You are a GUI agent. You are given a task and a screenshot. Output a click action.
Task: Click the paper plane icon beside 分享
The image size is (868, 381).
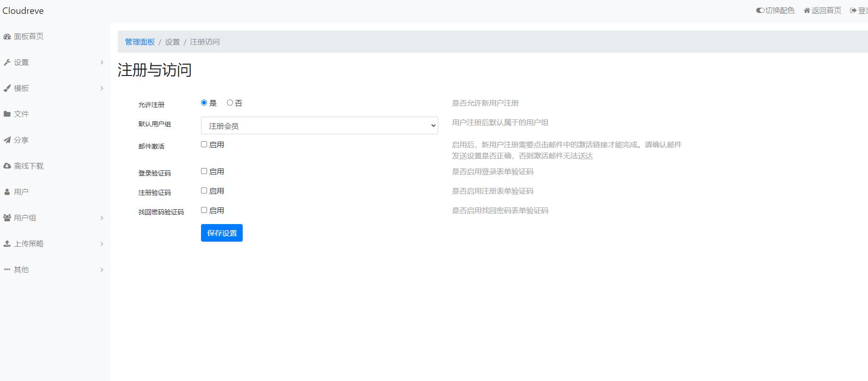tap(7, 140)
